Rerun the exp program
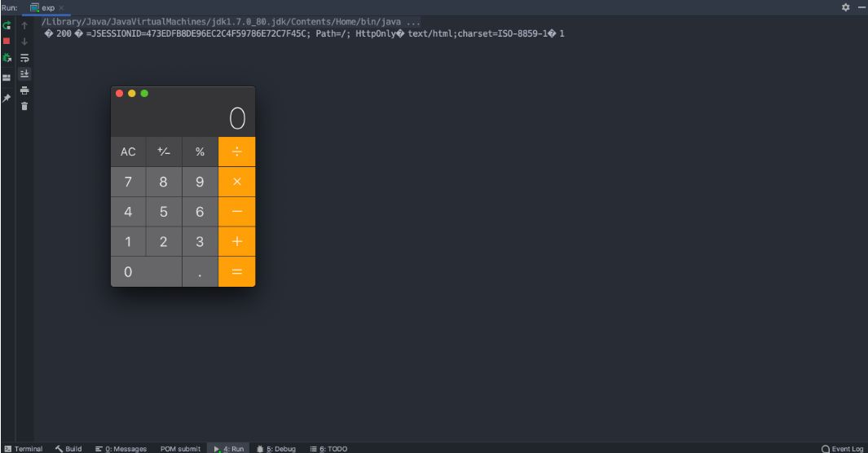 coord(7,26)
